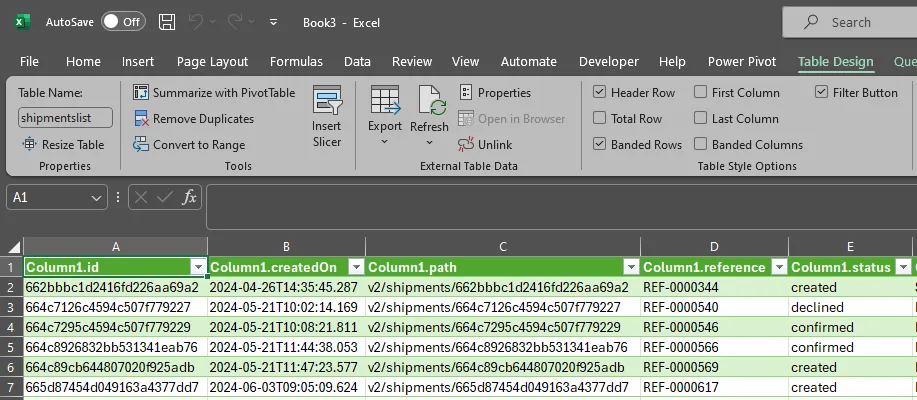917x400 pixels.
Task: Click into the Search box
Action: (x=850, y=22)
